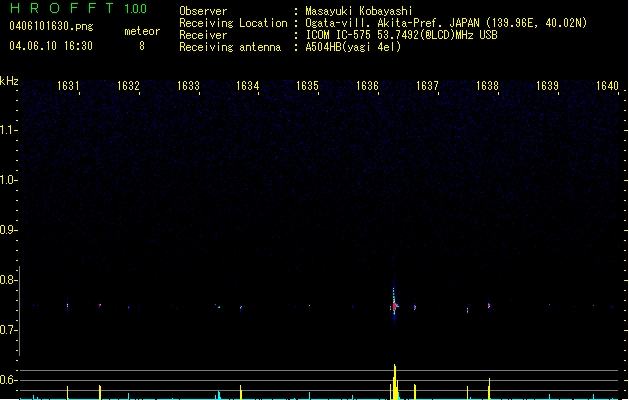The width and height of the screenshot is (629, 400).
Task: Click the 1640 time marker
Action: [607, 86]
